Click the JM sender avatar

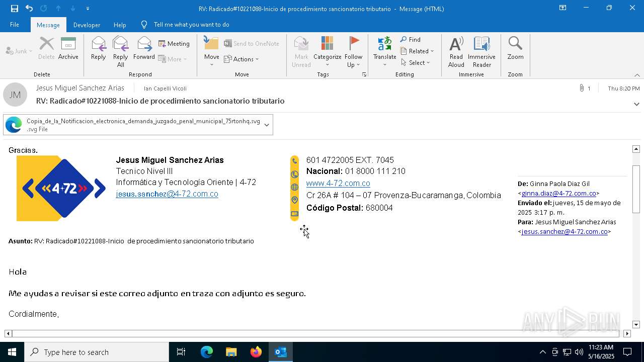tap(15, 95)
